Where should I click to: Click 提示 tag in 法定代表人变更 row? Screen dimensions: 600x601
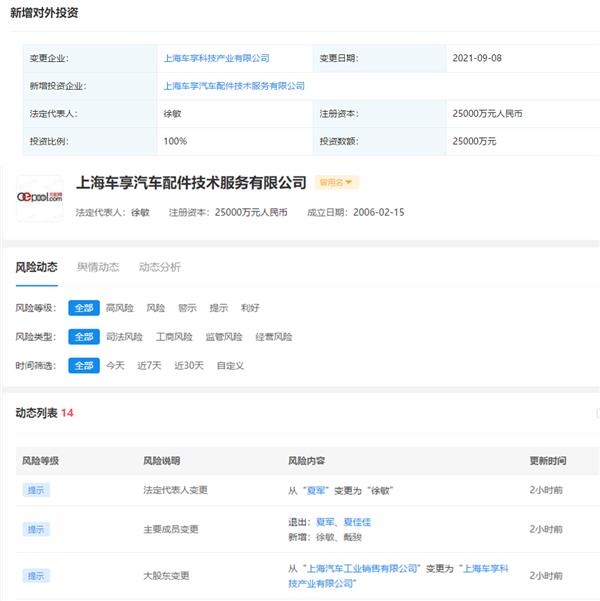click(36, 490)
